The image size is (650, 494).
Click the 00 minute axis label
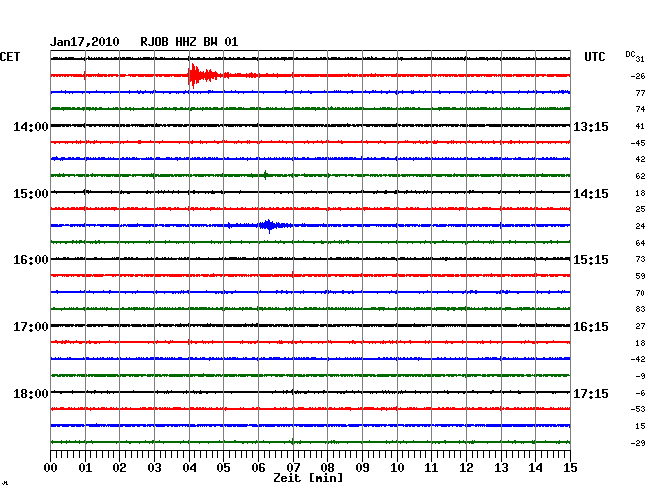click(x=51, y=467)
